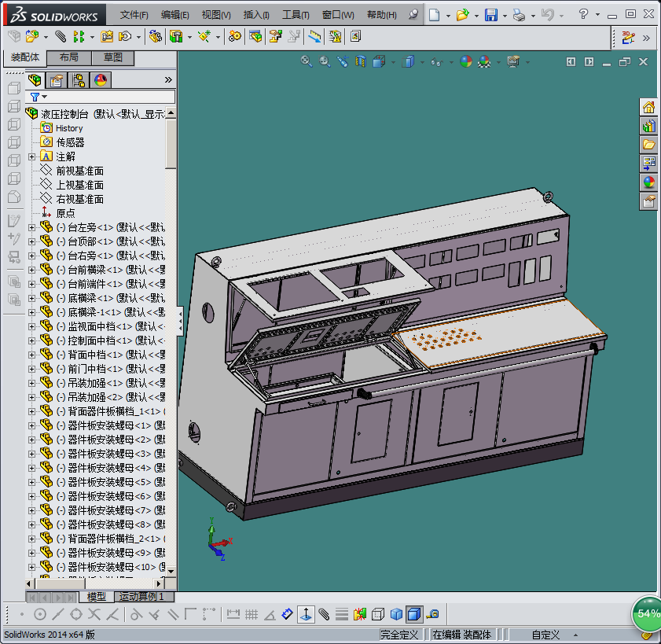661x644 pixels.
Task: Open the Design Library in task pane
Action: (x=648, y=126)
